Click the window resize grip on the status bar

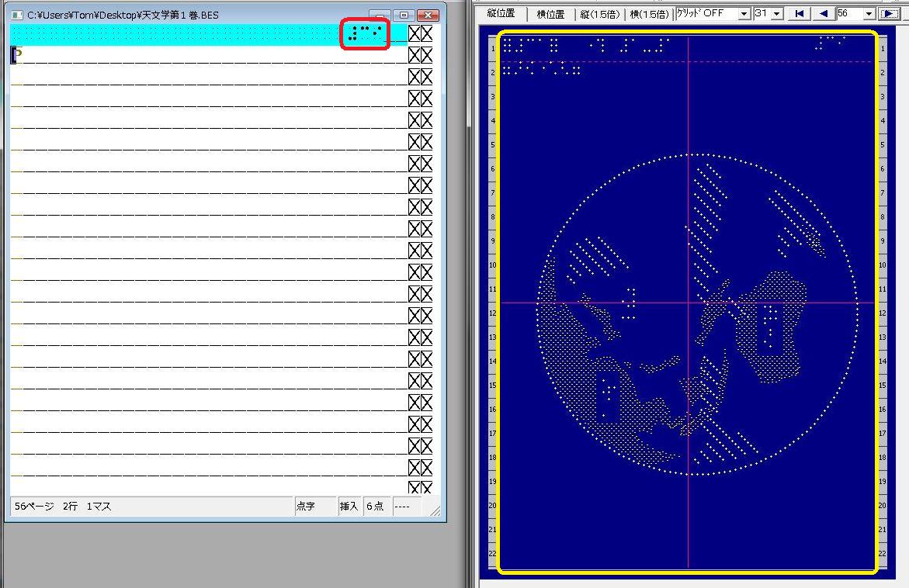click(434, 510)
